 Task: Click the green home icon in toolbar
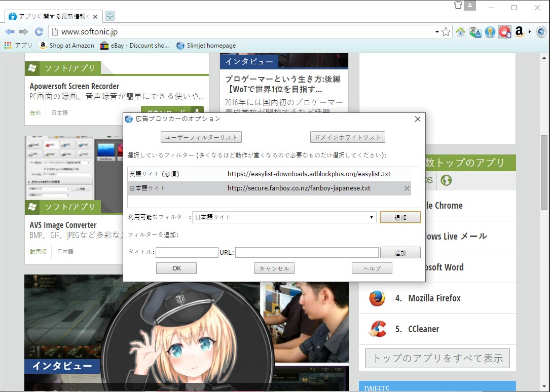click(461, 32)
